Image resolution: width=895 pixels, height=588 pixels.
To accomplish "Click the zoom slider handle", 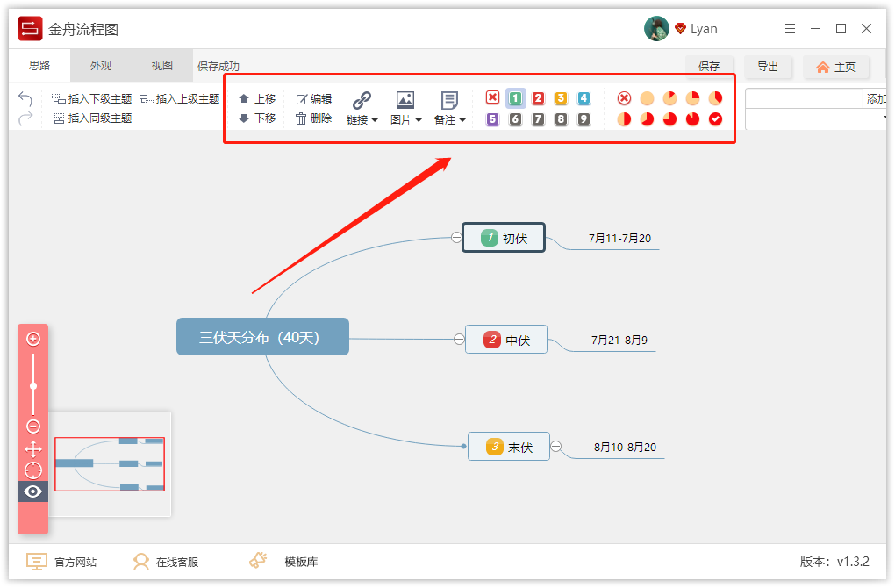I will [x=33, y=386].
